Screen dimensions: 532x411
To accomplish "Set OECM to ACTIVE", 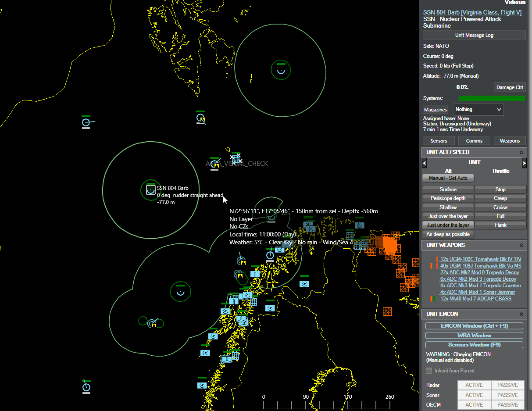I will (474, 404).
